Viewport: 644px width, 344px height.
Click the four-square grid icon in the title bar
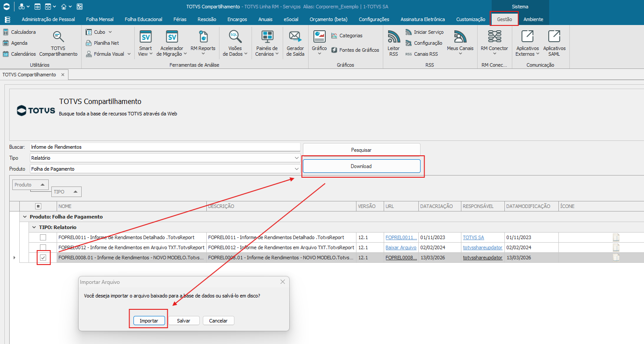coord(79,7)
